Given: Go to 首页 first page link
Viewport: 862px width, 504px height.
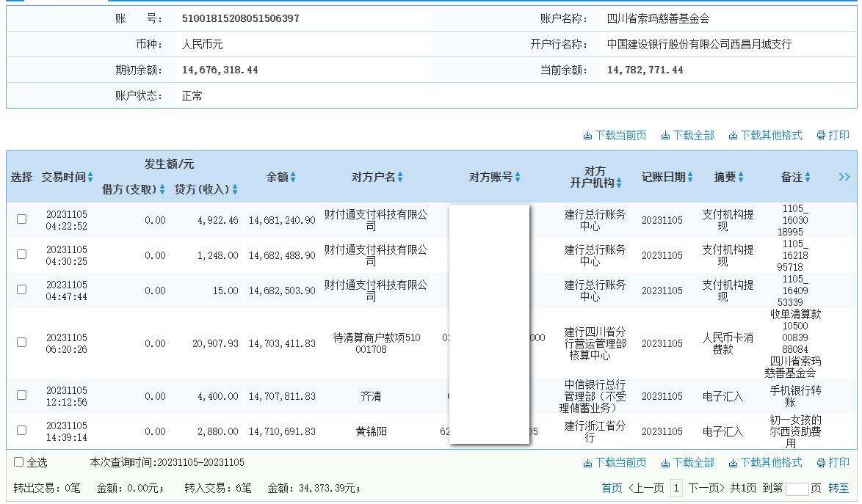Looking at the screenshot, I should tap(612, 488).
